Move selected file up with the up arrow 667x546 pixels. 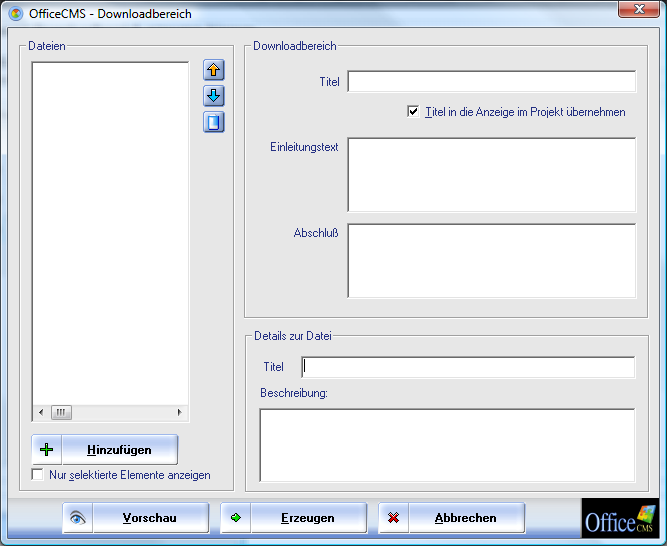[x=214, y=70]
